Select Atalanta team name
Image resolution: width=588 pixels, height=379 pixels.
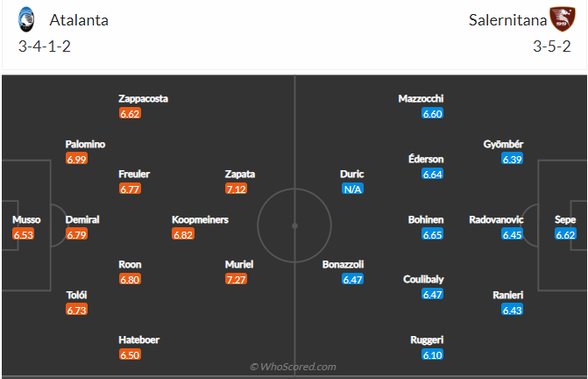[79, 19]
